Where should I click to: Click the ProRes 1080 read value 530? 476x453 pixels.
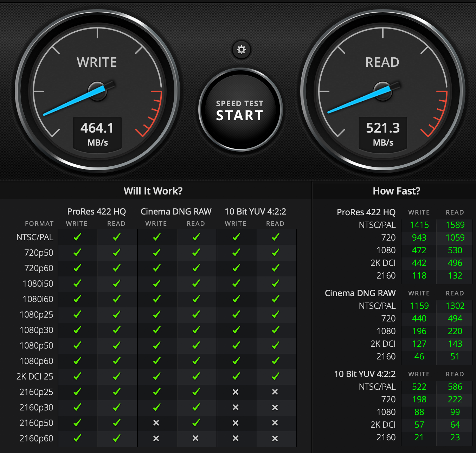[455, 250]
